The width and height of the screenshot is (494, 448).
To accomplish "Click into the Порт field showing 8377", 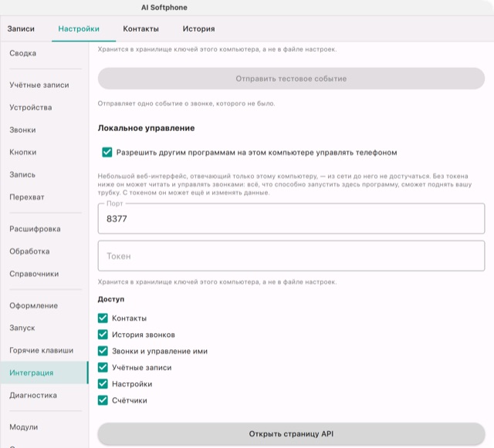I will pyautogui.click(x=291, y=218).
